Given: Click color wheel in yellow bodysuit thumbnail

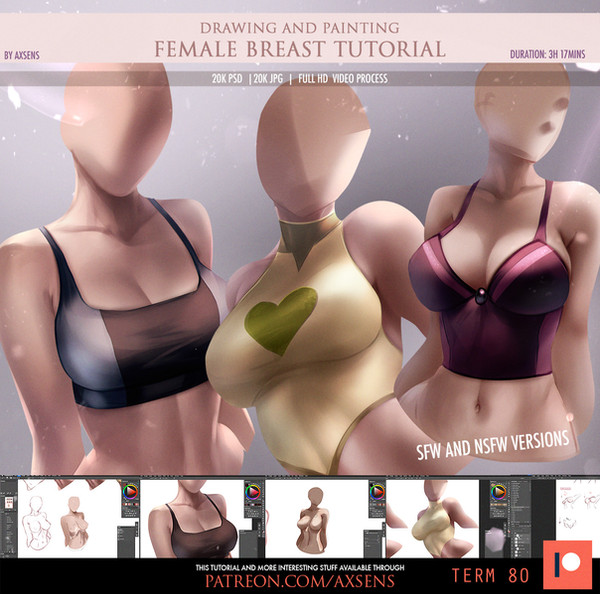Looking at the screenshot, I should (499, 492).
